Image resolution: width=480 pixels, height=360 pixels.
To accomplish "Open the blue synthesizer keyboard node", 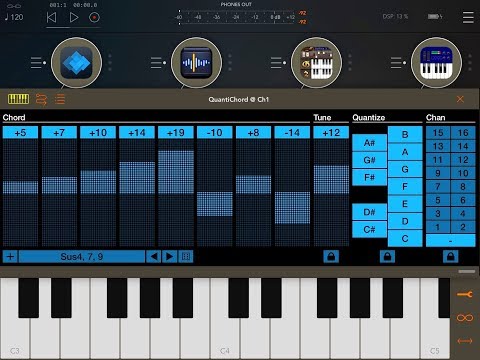I will (436, 63).
